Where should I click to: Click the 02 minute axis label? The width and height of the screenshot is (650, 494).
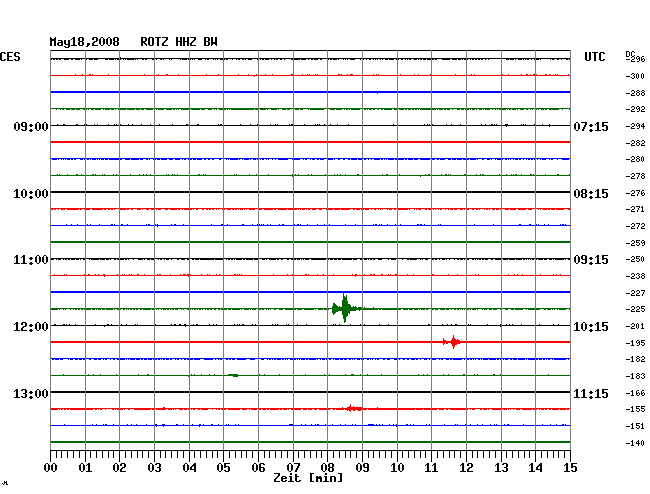[119, 467]
